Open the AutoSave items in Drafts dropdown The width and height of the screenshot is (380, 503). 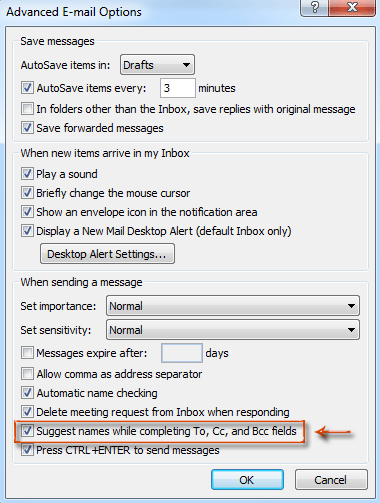tap(157, 65)
